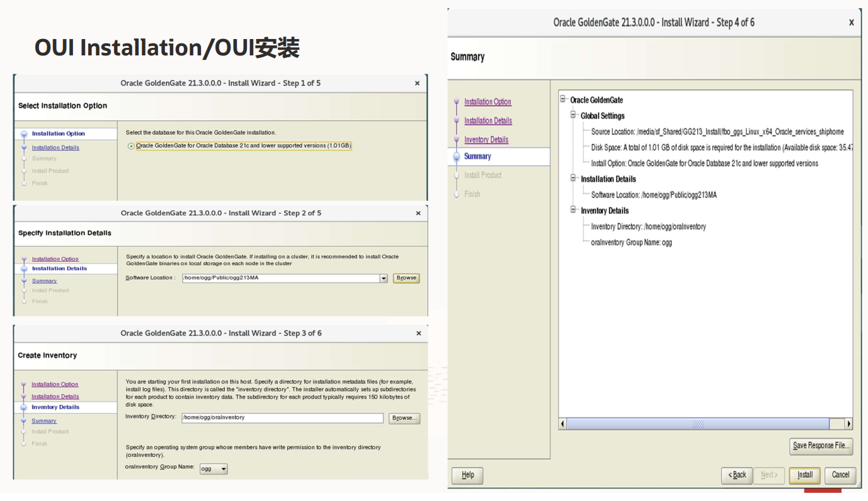Image resolution: width=868 pixels, height=501 pixels.
Task: Select the Oracle Database 21c radio option
Action: click(x=131, y=146)
